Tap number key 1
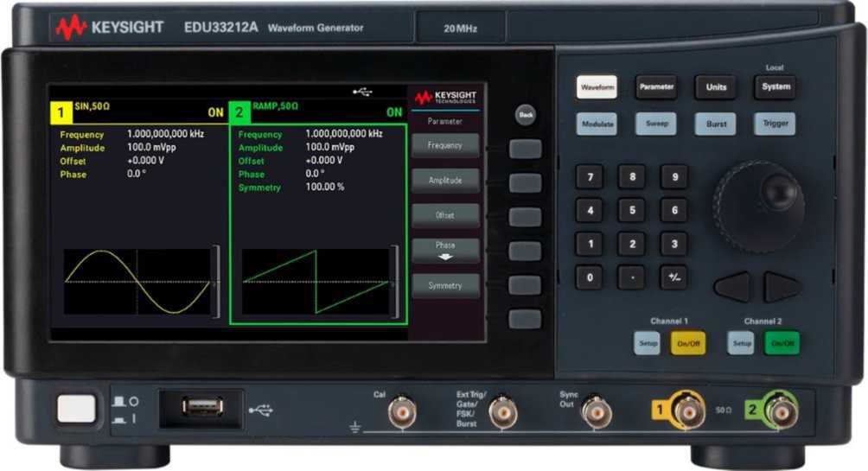868x471 pixels. coord(590,244)
